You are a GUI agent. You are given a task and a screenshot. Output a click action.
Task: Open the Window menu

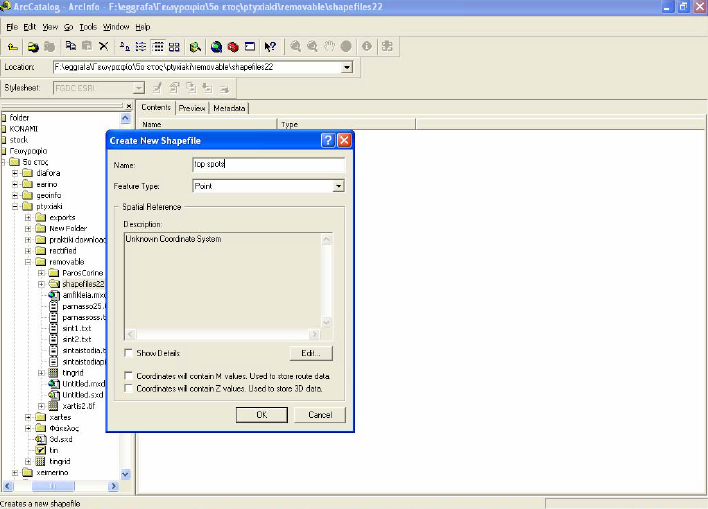[116, 27]
